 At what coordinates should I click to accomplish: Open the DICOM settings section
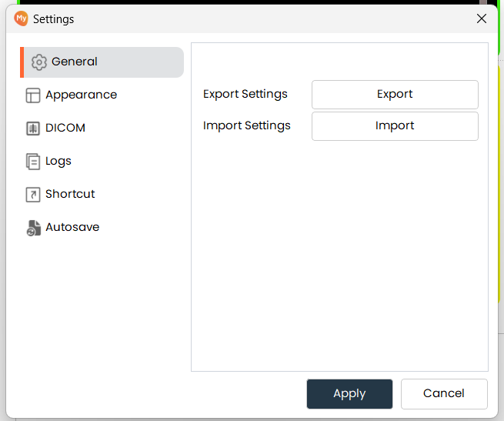pos(65,128)
